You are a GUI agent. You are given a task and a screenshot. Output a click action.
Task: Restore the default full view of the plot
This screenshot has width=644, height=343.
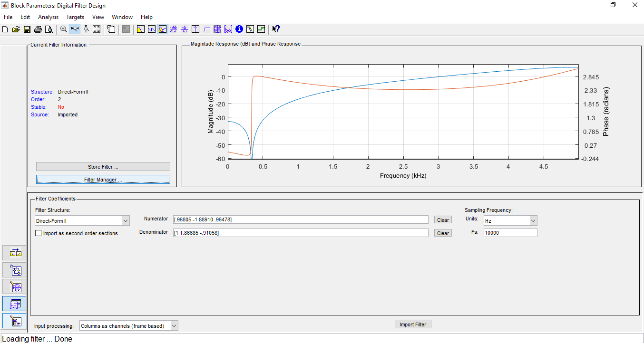tap(97, 29)
